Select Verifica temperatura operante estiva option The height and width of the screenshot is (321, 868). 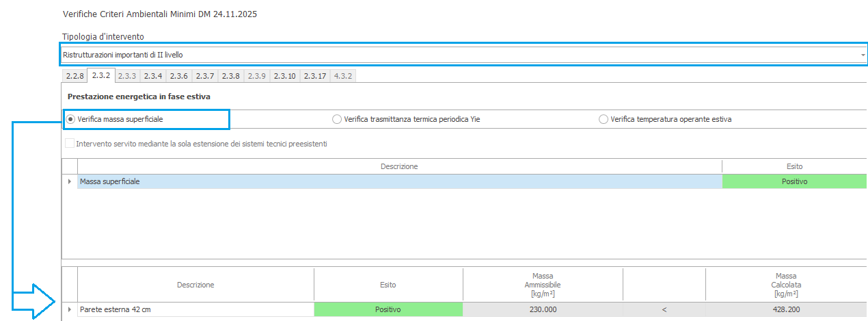click(603, 119)
